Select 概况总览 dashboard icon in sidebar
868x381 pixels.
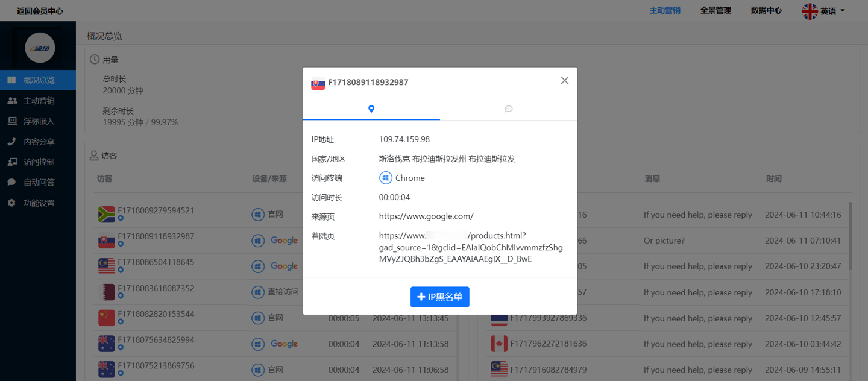point(11,80)
